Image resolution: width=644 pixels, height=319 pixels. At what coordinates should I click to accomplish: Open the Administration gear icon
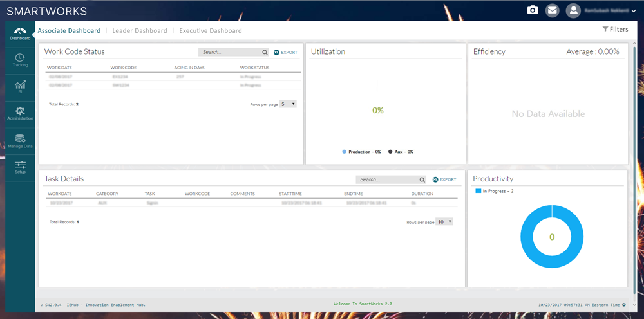click(20, 113)
